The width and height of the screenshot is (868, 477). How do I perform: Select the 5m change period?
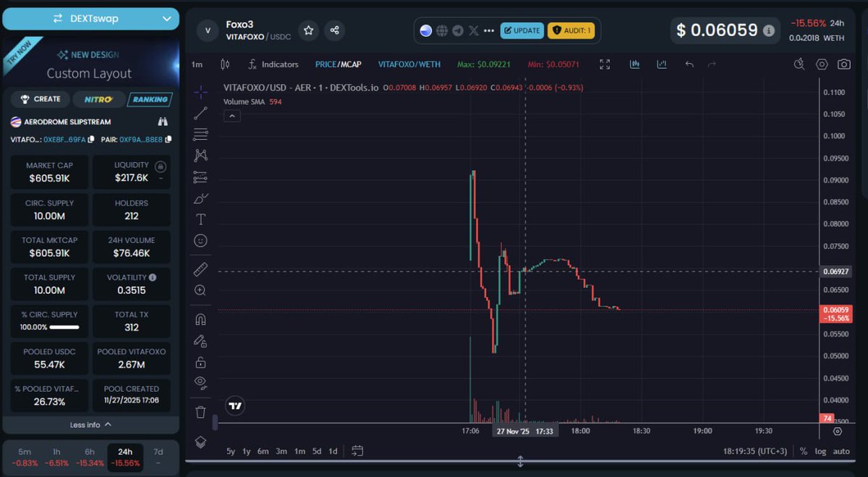(25, 457)
